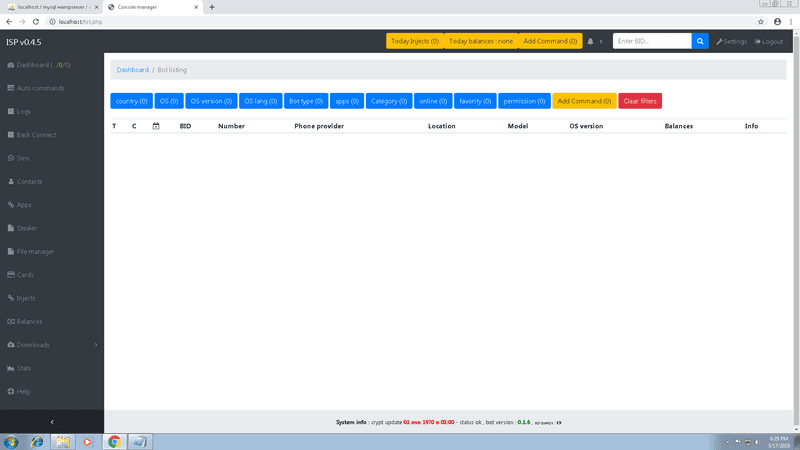Click the Enter BID search field
800x450 pixels.
[x=651, y=41]
